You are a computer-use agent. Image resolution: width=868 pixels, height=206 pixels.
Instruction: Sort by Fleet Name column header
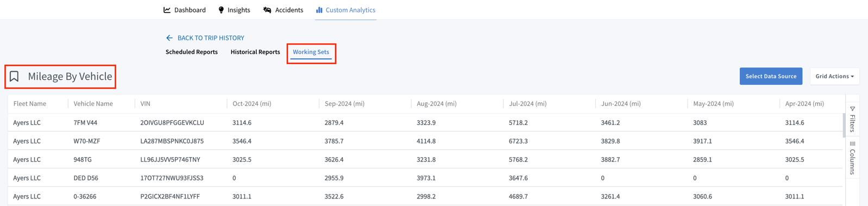point(30,104)
